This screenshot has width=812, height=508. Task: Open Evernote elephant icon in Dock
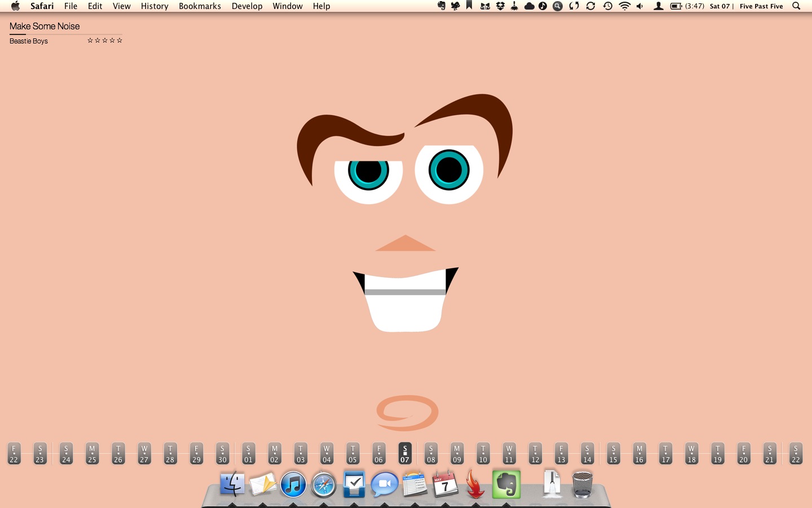(506, 484)
